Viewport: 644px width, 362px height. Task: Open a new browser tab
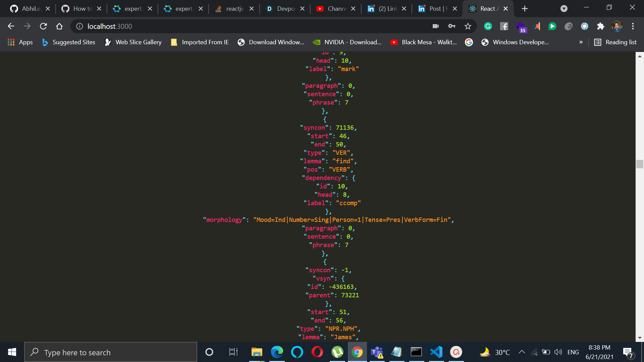525,9
